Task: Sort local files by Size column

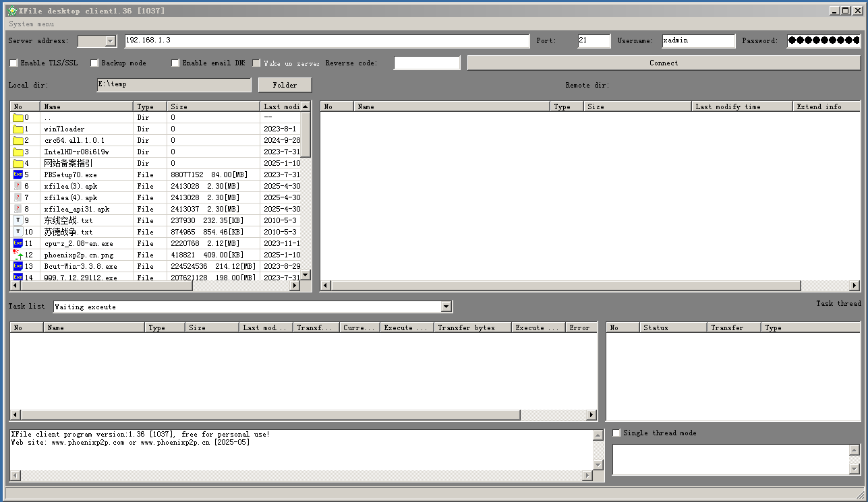Action: point(214,106)
